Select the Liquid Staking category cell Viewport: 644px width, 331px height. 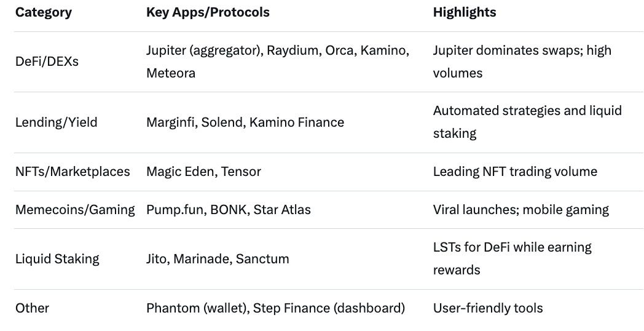[x=57, y=258]
